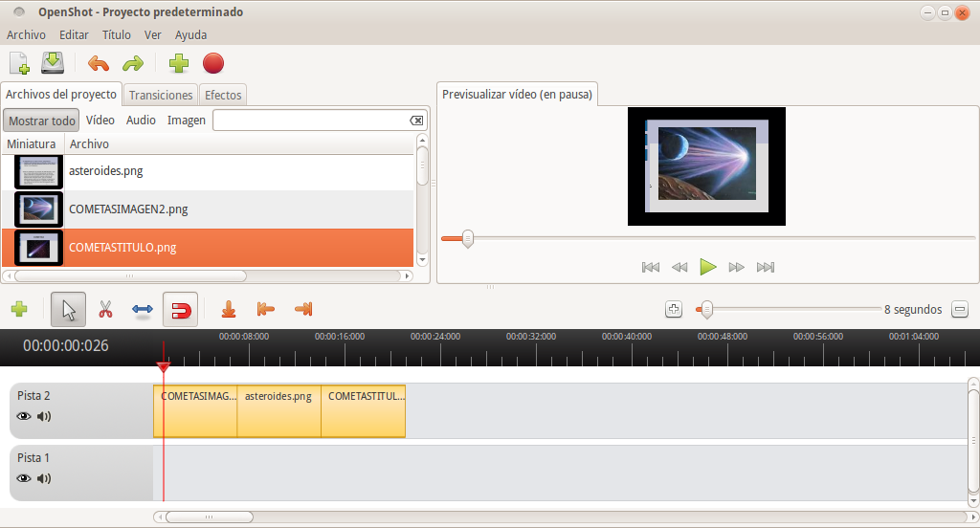The image size is (980, 528).
Task: Filter files by Vídeo button
Action: pos(100,121)
